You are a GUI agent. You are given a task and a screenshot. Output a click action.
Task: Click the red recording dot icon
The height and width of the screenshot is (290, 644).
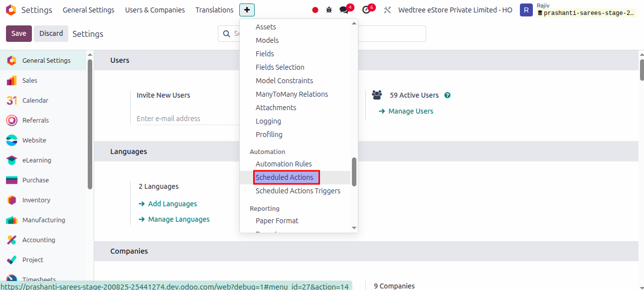[315, 10]
